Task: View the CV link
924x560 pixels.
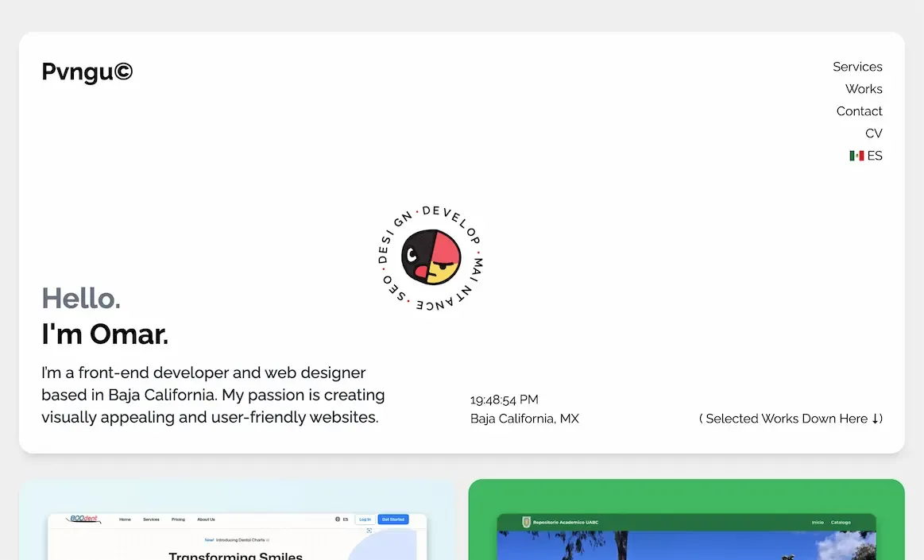Action: tap(873, 133)
